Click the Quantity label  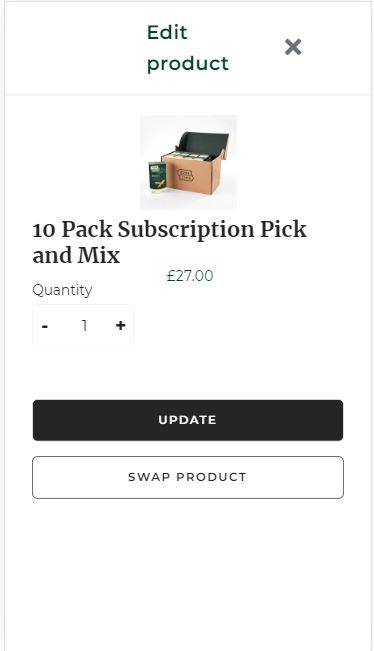pos(62,290)
